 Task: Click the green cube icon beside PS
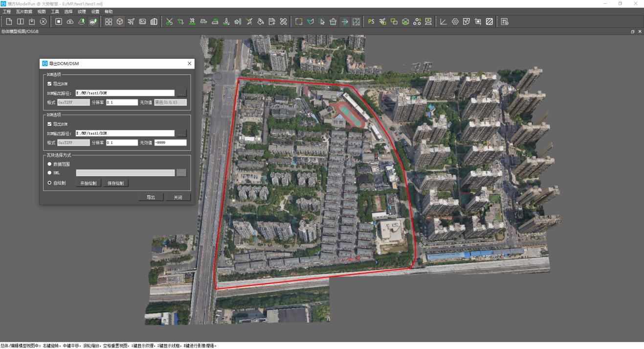[405, 22]
